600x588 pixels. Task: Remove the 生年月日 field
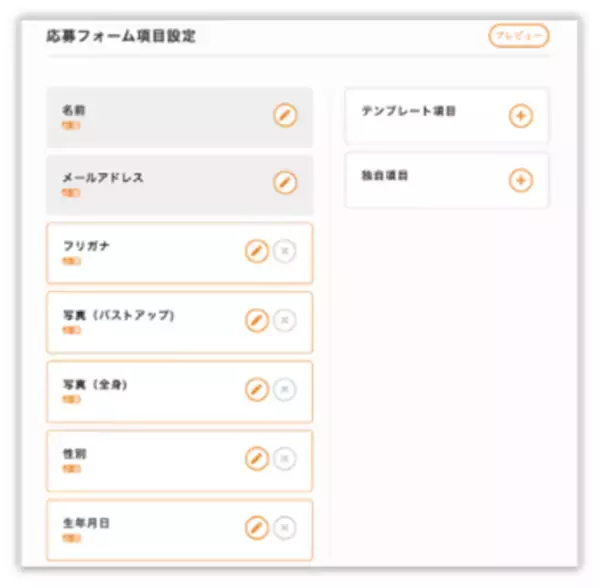pyautogui.click(x=284, y=527)
